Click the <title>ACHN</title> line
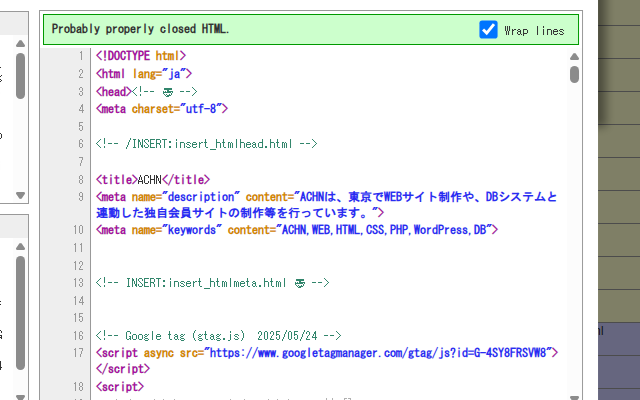Image resolution: width=640 pixels, height=400 pixels. coord(153,180)
